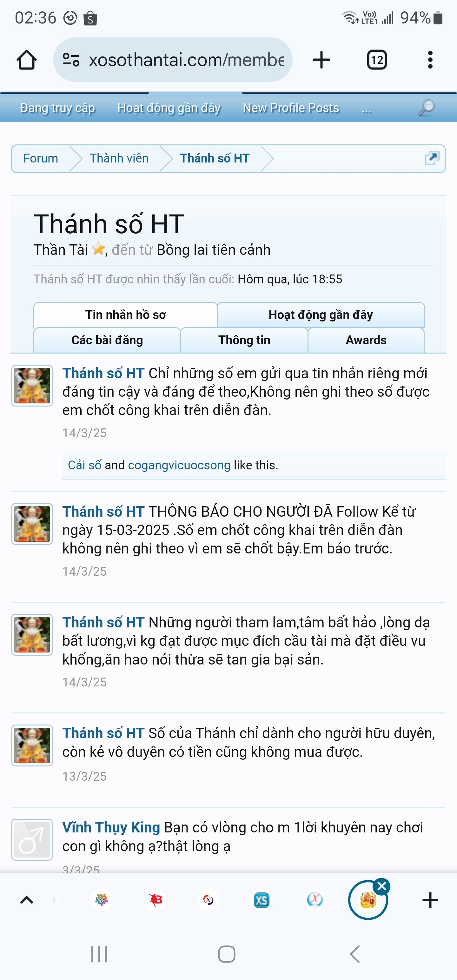Screen dimensions: 457x980
Task: Click the breadcrumb jump arrow icon
Action: [432, 158]
